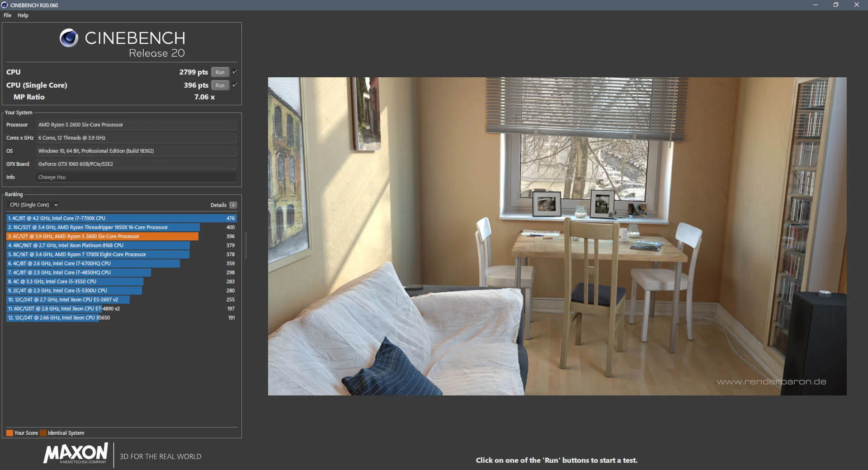Open the Help menu
The width and height of the screenshot is (868, 470).
pos(22,15)
